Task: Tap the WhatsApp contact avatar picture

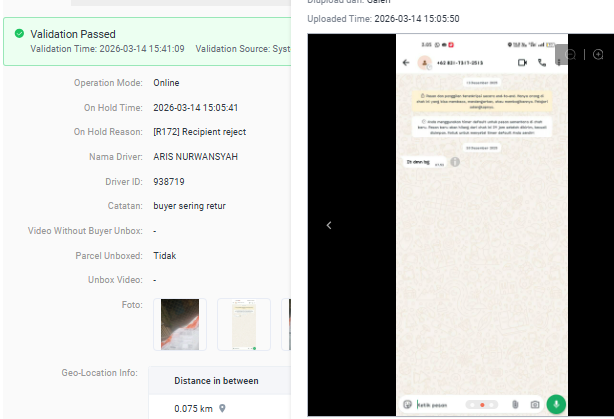Action: tap(424, 63)
